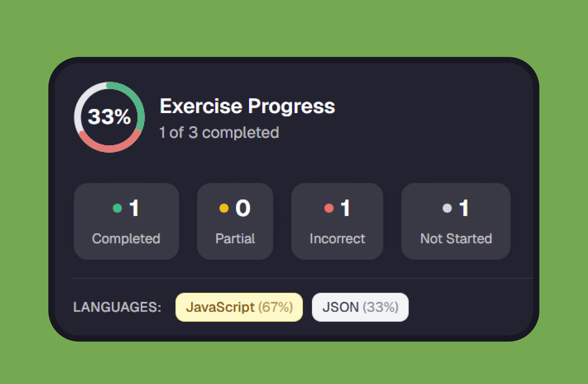The height and width of the screenshot is (384, 588).
Task: Select the Partial stat card
Action: [235, 221]
